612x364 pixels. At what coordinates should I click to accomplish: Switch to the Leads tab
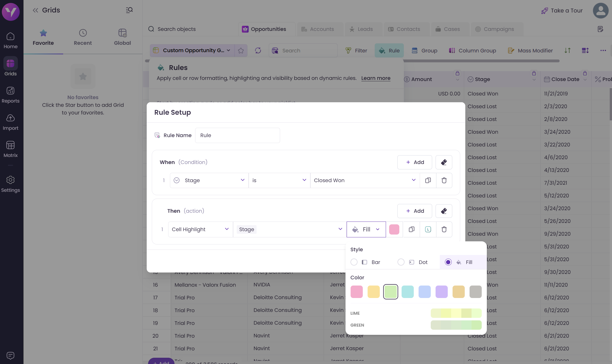click(x=363, y=29)
